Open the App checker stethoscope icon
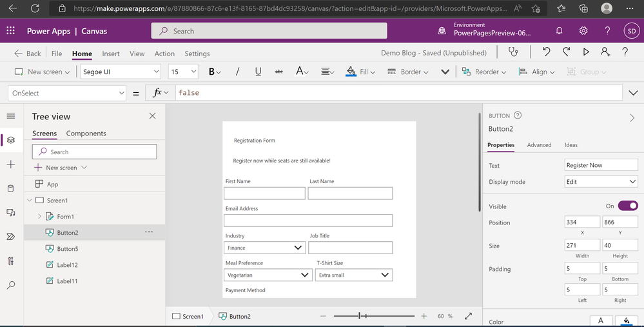The width and height of the screenshot is (644, 327). click(x=513, y=52)
